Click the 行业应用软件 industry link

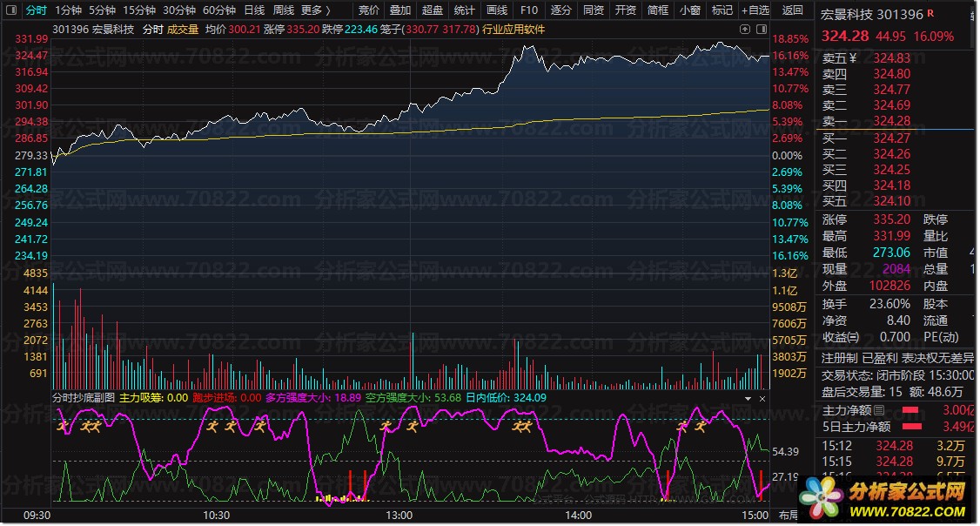click(x=513, y=30)
